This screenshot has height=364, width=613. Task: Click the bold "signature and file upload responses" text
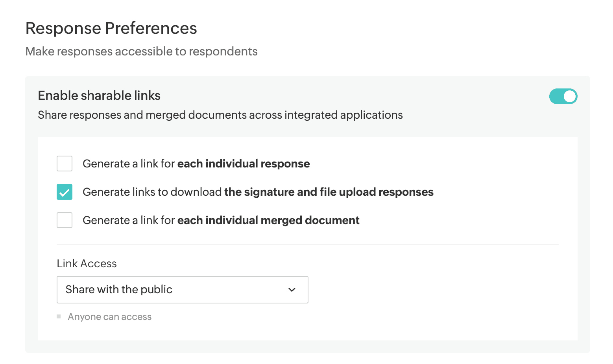pyautogui.click(x=329, y=192)
